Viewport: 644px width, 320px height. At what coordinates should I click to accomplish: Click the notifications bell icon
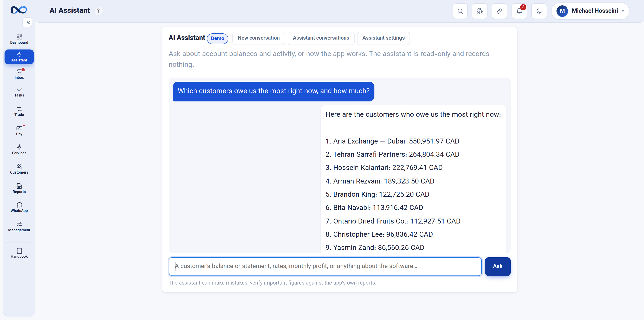click(x=519, y=11)
